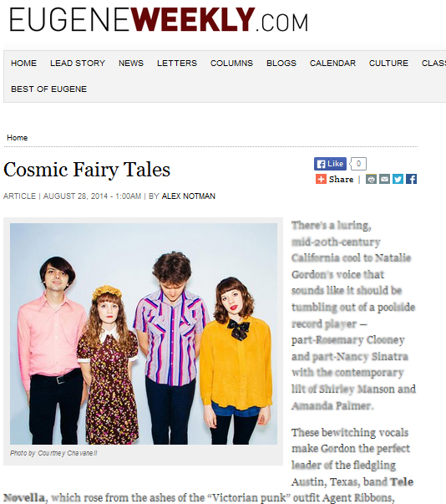Viewport: 446px width, 504px height.
Task: Click the Facebook Like button
Action: [x=330, y=164]
